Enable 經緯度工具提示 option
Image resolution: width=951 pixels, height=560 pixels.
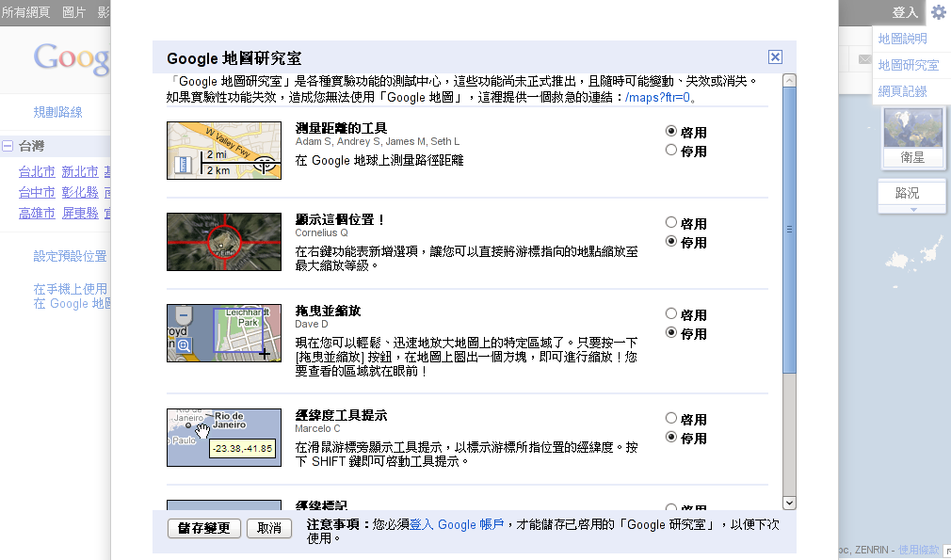(671, 419)
